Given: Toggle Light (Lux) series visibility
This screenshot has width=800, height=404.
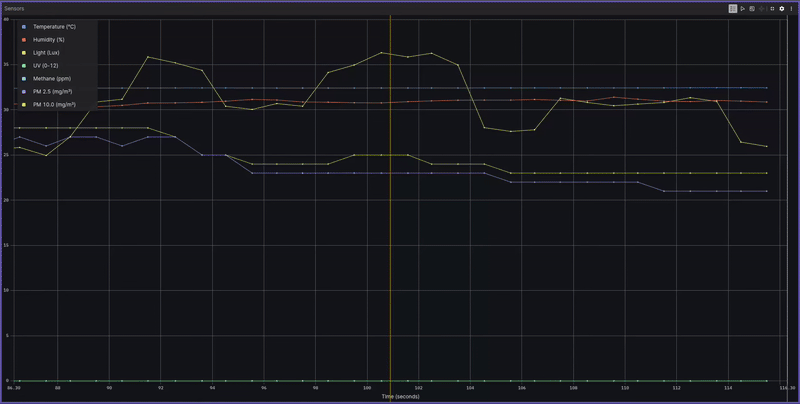Looking at the screenshot, I should 47,52.
